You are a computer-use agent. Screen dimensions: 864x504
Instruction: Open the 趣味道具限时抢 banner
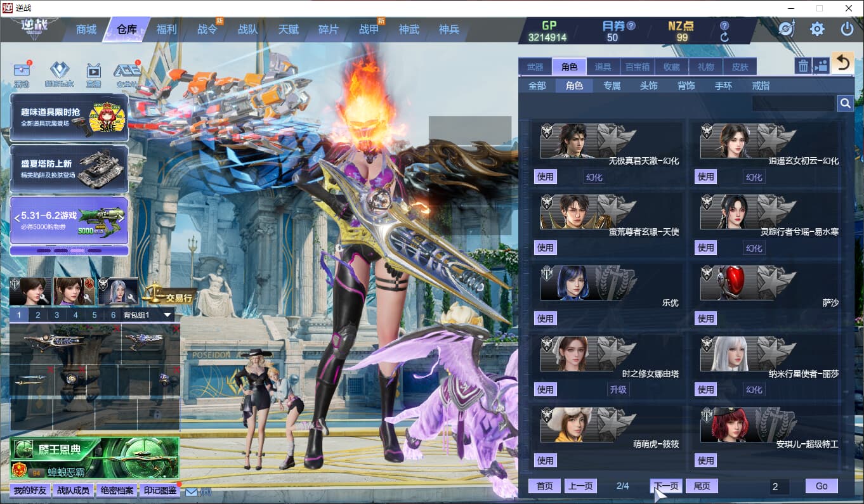[x=69, y=117]
